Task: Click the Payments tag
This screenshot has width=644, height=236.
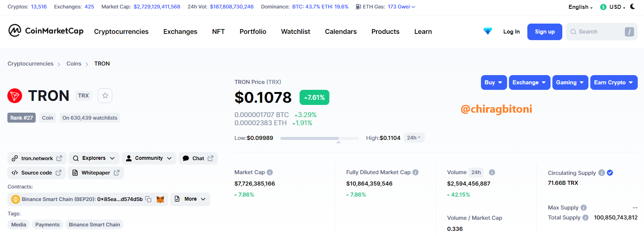Action: point(47,225)
